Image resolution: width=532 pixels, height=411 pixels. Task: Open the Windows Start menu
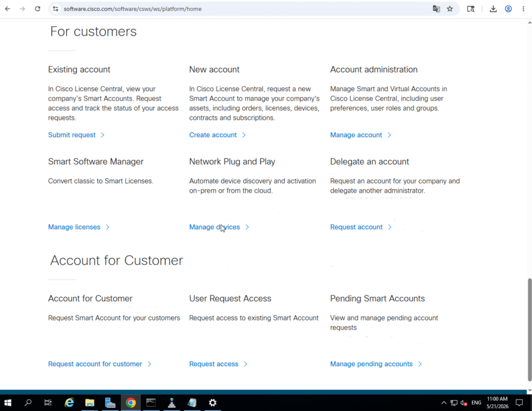click(x=8, y=402)
